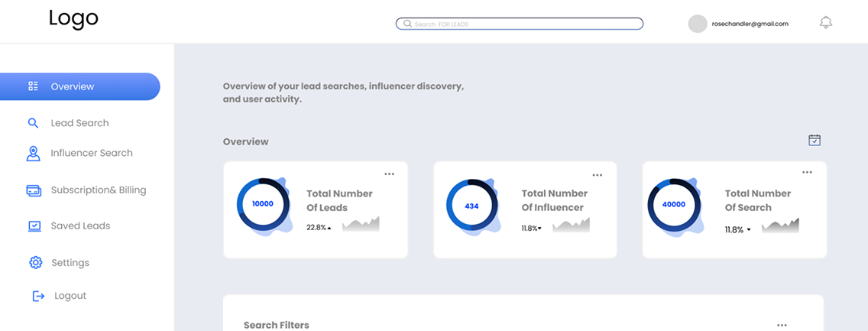The height and width of the screenshot is (331, 868).
Task: Click the notification bell icon
Action: pyautogui.click(x=825, y=23)
